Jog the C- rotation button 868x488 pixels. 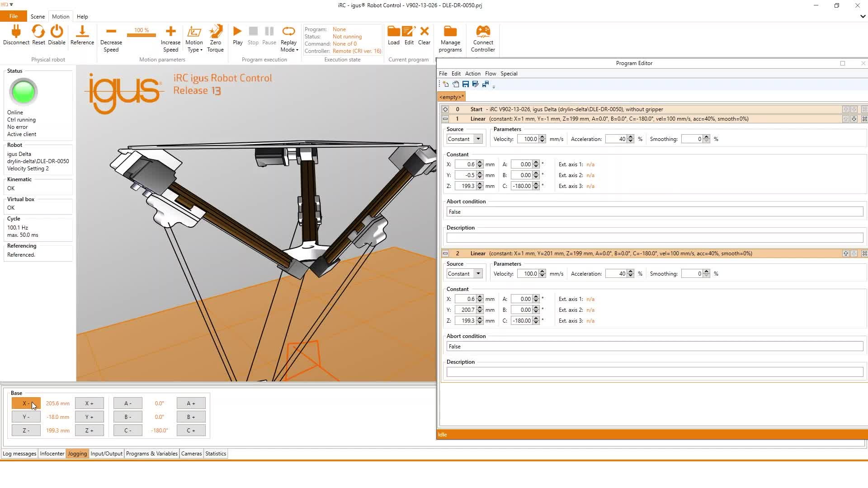click(128, 431)
